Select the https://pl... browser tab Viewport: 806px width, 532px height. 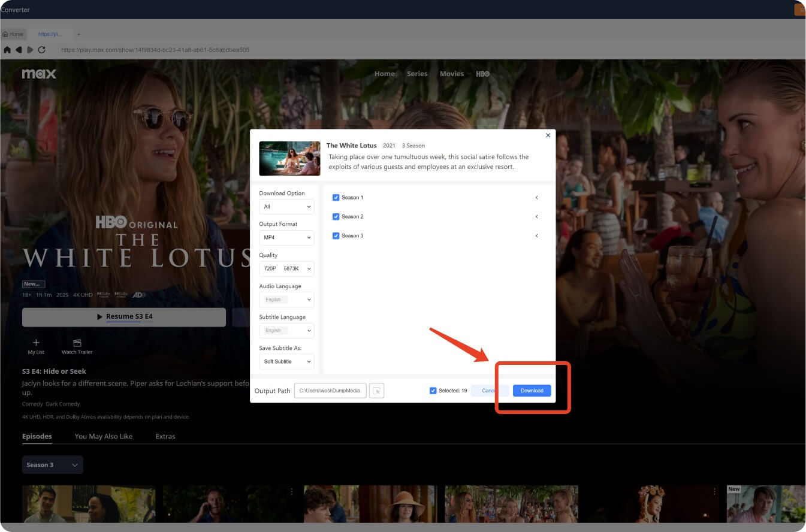pos(50,34)
